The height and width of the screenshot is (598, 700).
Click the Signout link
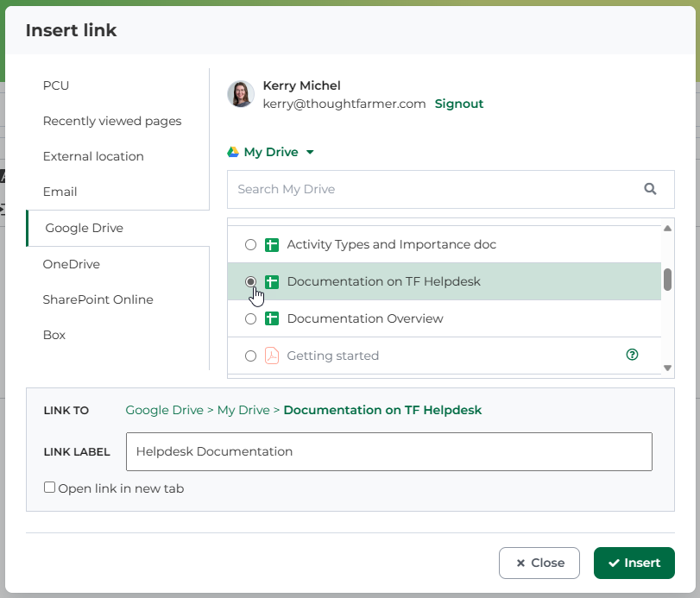tap(459, 104)
